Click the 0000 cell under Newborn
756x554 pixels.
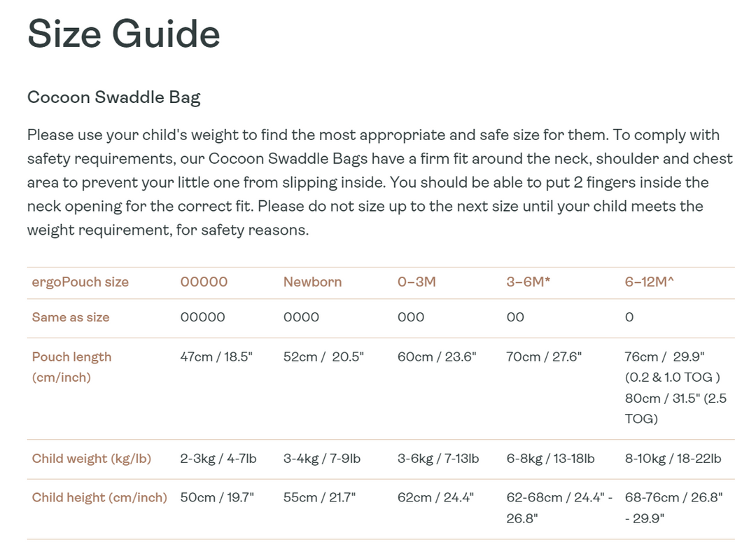click(301, 317)
